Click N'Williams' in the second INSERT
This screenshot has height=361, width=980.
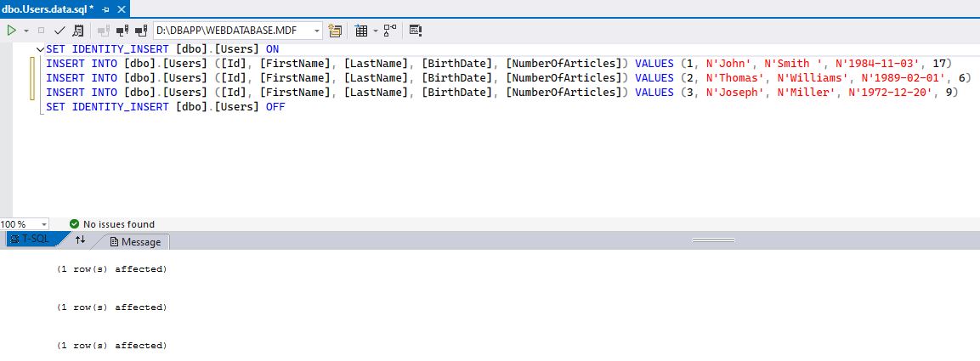[817, 78]
